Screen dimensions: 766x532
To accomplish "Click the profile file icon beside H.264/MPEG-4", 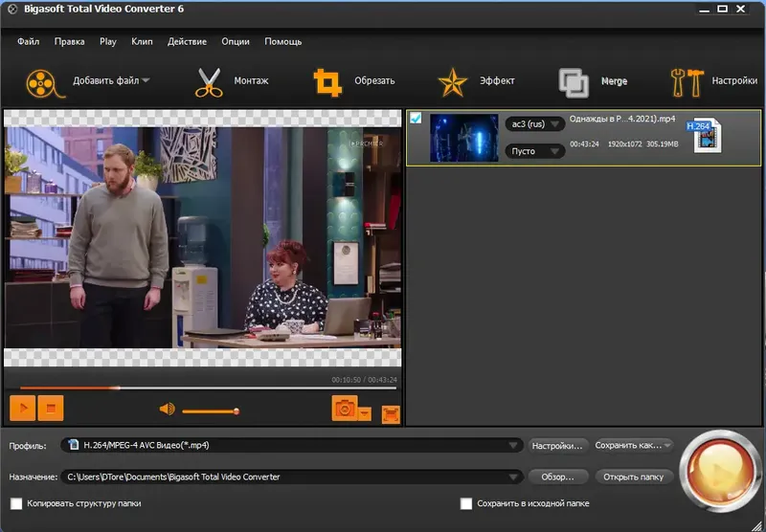I will click(74, 445).
